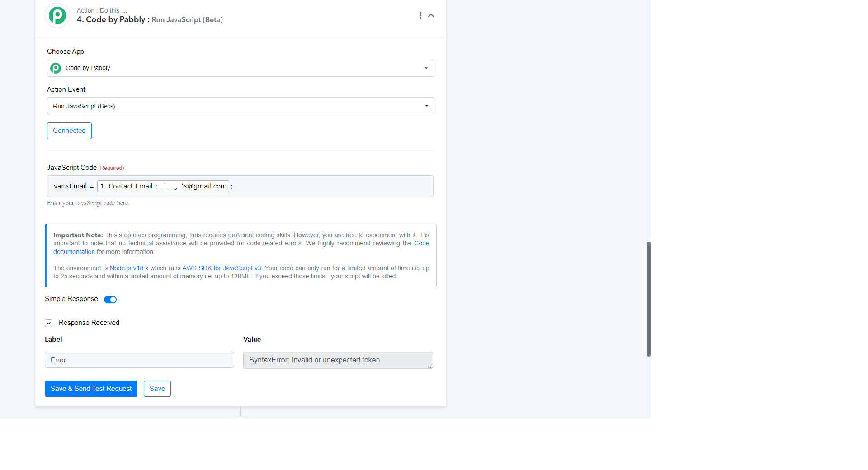Click the 'Value' column header

(x=252, y=339)
